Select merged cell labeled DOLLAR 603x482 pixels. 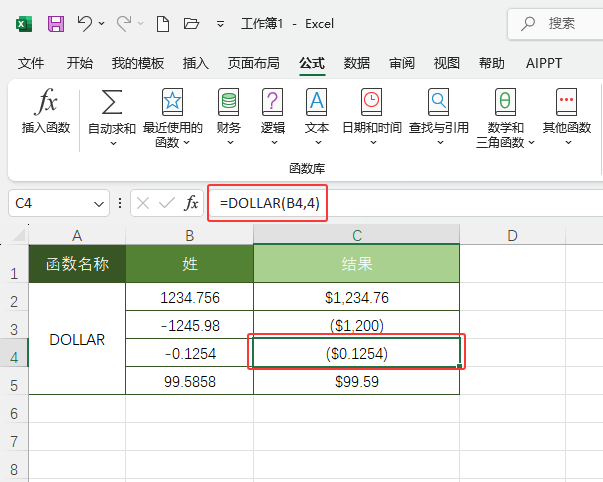tap(77, 339)
